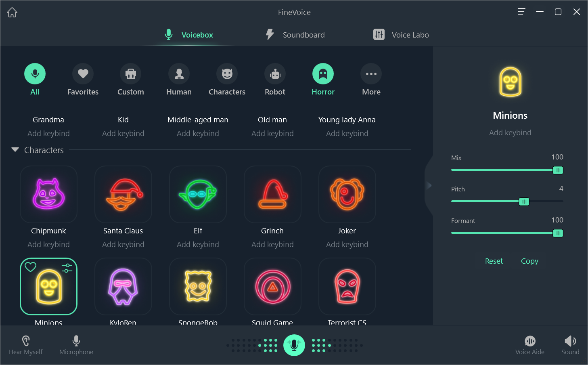
Task: Open the Voice Labo tab
Action: [401, 35]
